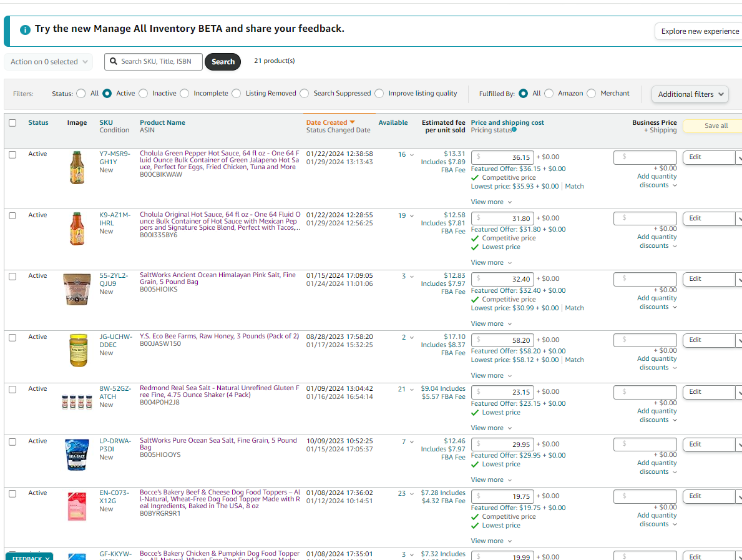This screenshot has width=742, height=560.
Task: Click Match link for Cholula Green Pepper
Action: point(574,186)
